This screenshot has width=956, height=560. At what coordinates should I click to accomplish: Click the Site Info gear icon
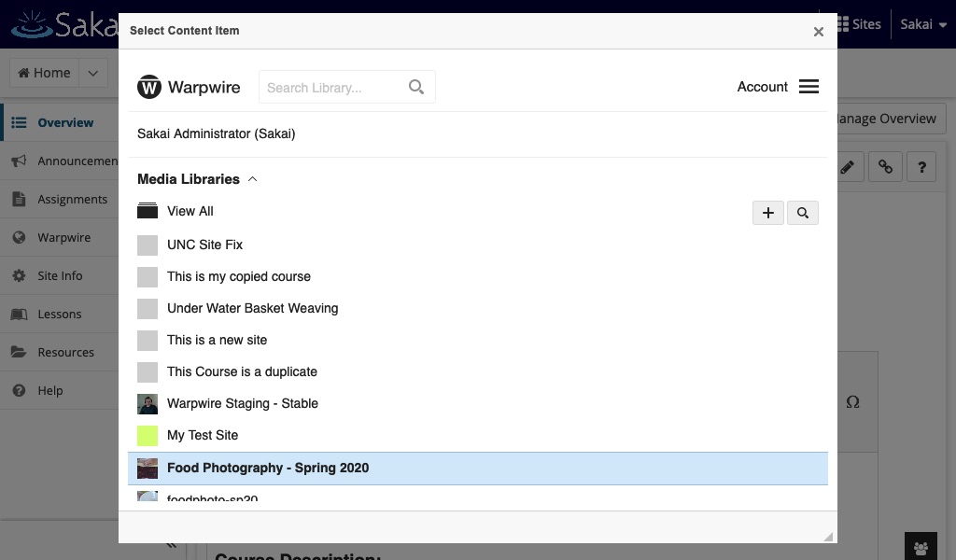(x=19, y=275)
